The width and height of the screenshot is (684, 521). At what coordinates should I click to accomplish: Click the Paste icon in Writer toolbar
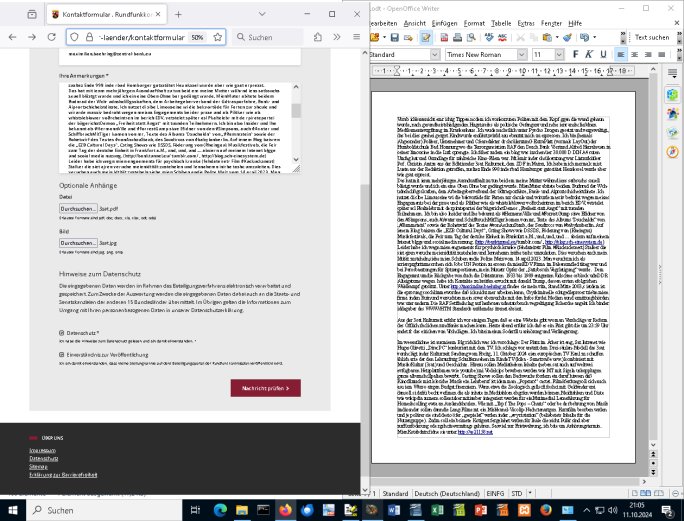click(x=547, y=38)
